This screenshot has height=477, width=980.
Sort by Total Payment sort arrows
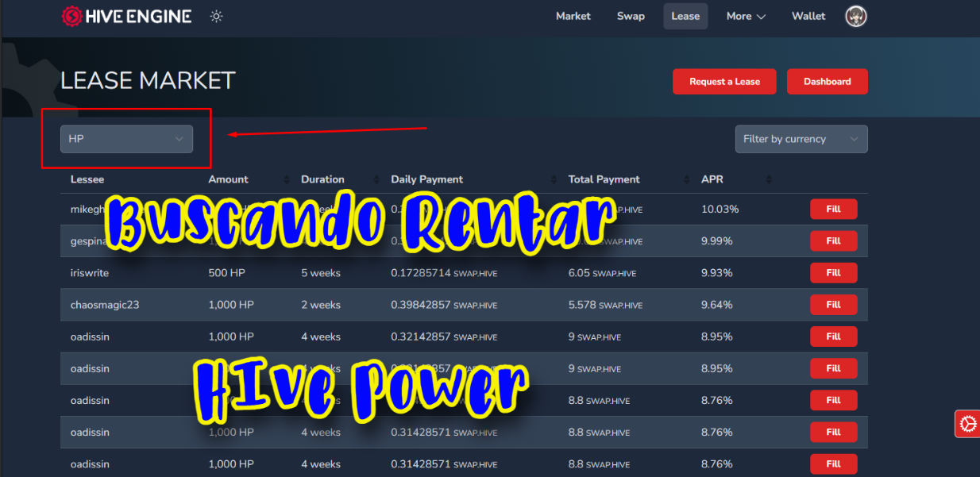tap(687, 179)
